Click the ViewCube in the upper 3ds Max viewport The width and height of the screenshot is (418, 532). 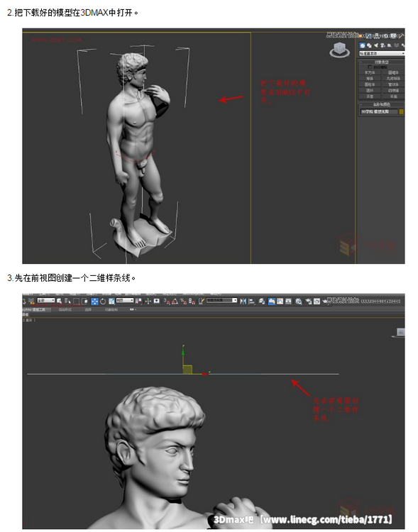coord(339,50)
